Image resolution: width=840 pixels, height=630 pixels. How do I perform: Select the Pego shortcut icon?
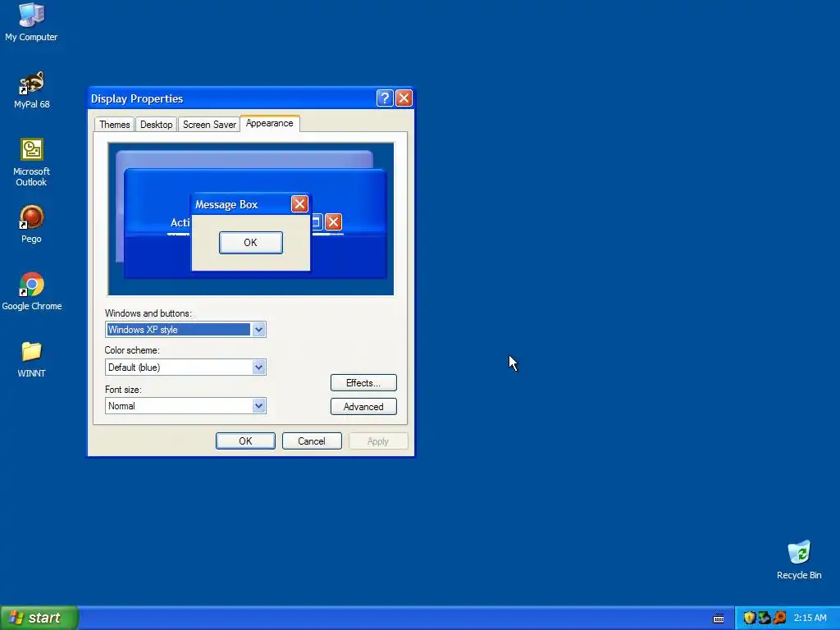point(31,224)
